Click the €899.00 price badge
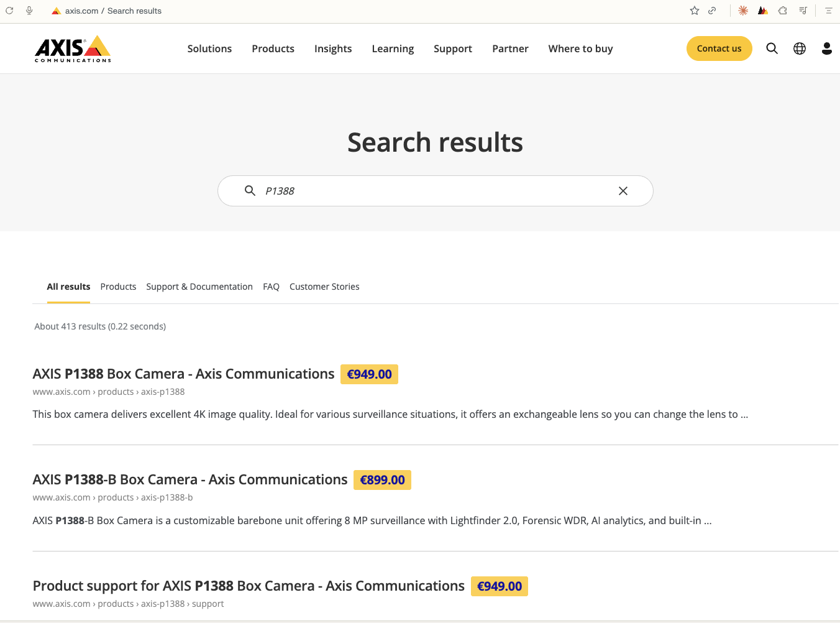The width and height of the screenshot is (840, 623). pyautogui.click(x=382, y=480)
